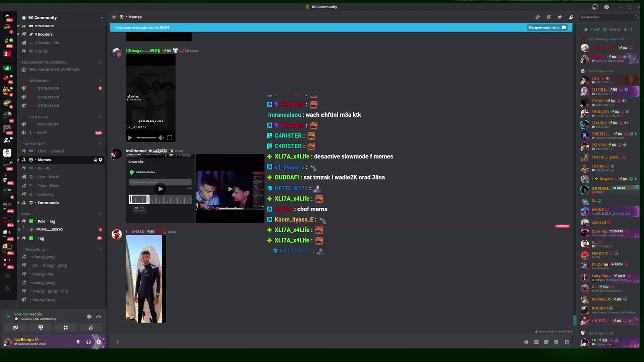
Task: Open member LORDx in member list
Action: coord(609,91)
